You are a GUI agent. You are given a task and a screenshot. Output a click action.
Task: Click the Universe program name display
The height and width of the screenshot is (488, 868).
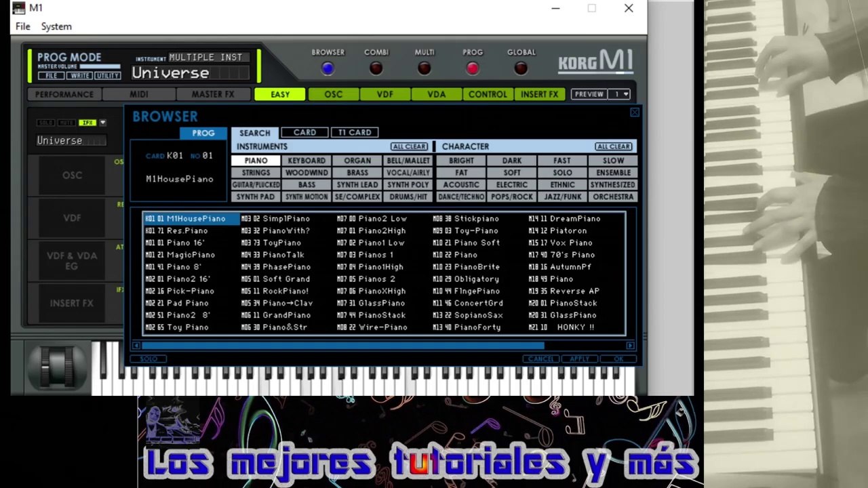191,73
